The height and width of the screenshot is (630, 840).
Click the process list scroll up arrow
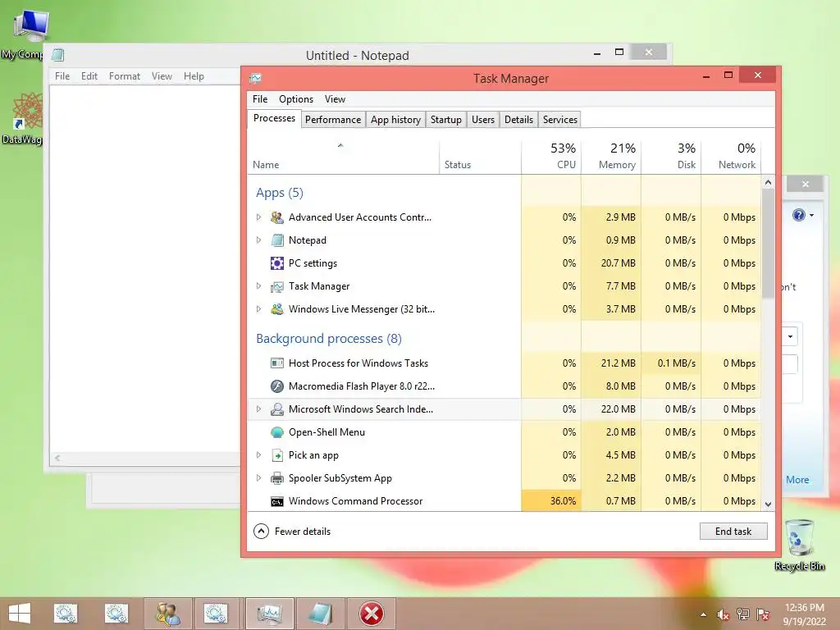click(768, 183)
